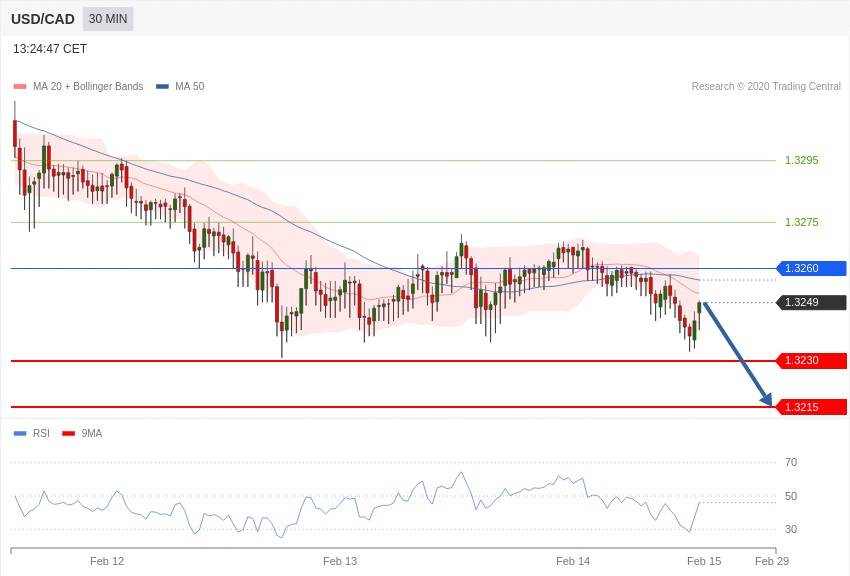Click the blue 1.3260 pivot price tag
The width and height of the screenshot is (850, 576).
coord(811,268)
